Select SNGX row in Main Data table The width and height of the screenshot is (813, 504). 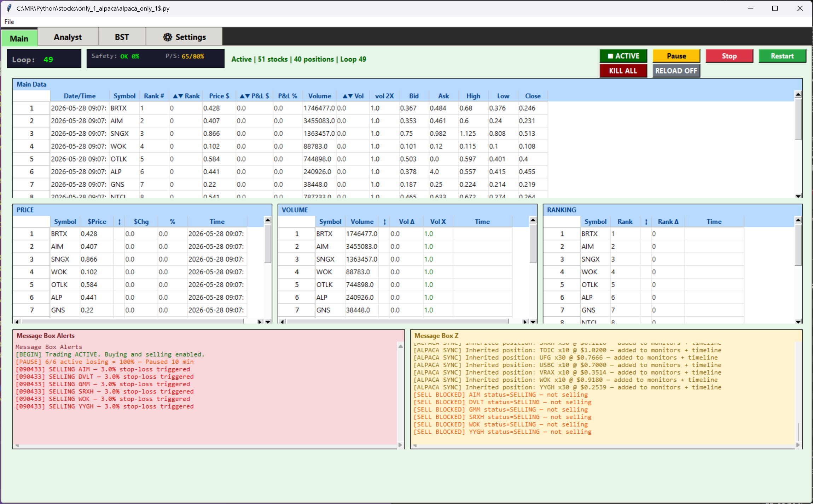[280, 134]
